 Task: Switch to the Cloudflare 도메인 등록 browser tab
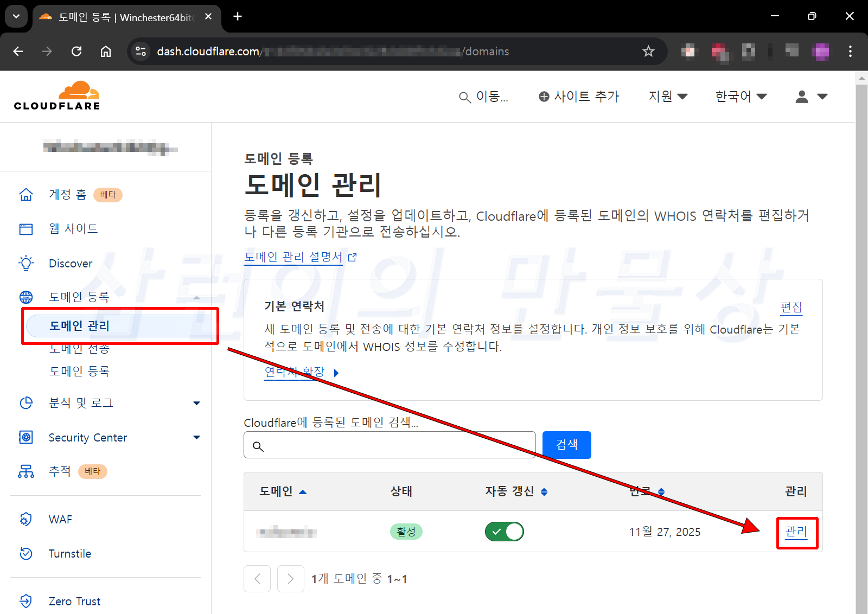click(x=126, y=17)
